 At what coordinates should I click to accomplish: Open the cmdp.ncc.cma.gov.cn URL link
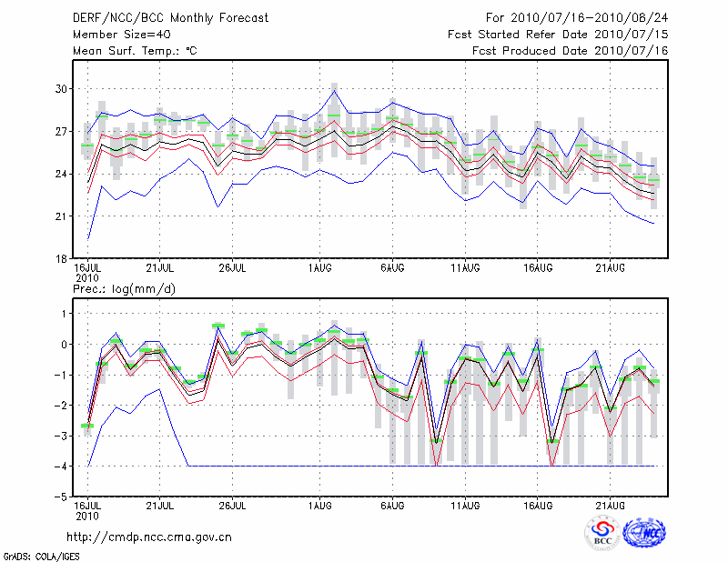coord(149,537)
